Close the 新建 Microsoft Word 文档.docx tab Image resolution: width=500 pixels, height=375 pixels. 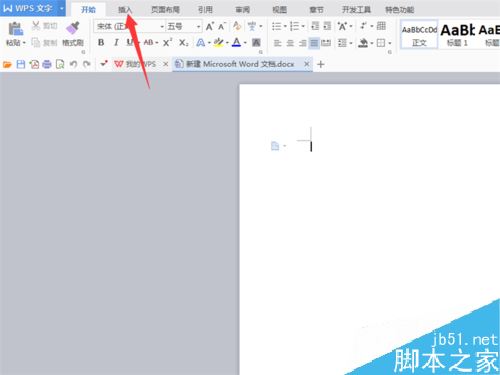(307, 64)
